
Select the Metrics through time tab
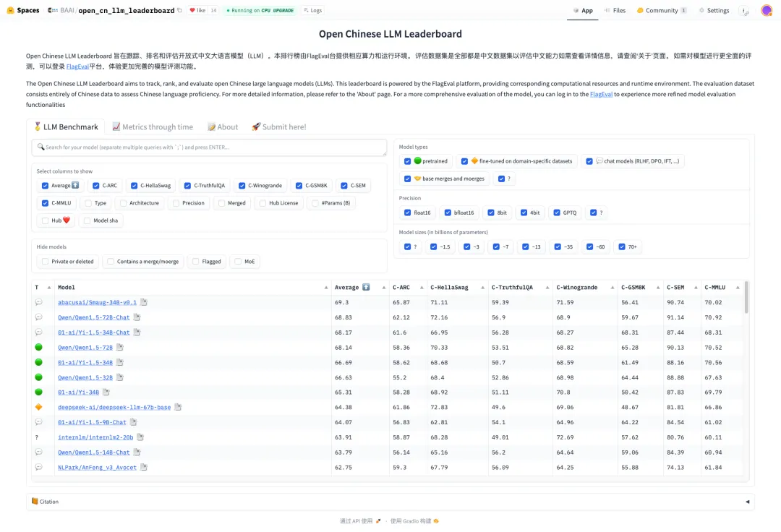(x=153, y=127)
